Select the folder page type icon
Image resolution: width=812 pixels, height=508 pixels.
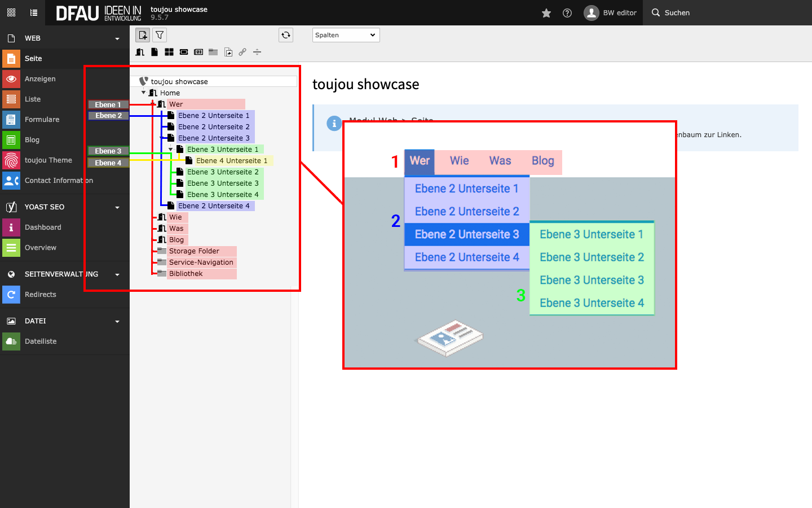213,52
